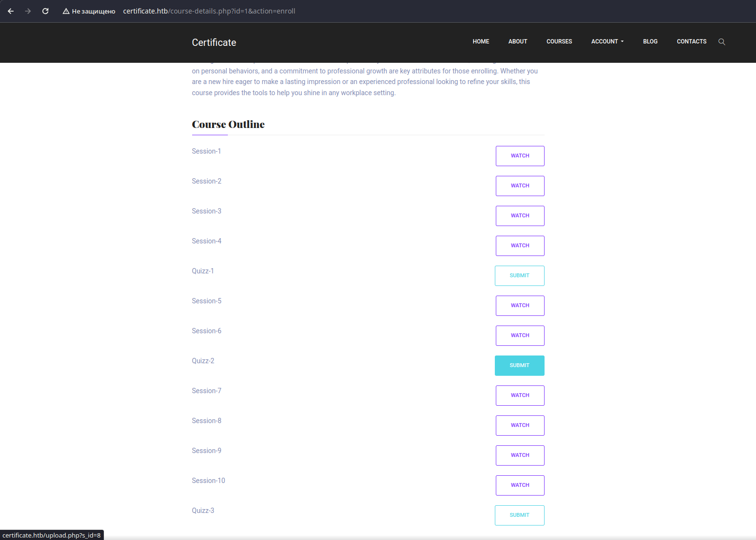Open the About navigation link

click(518, 42)
